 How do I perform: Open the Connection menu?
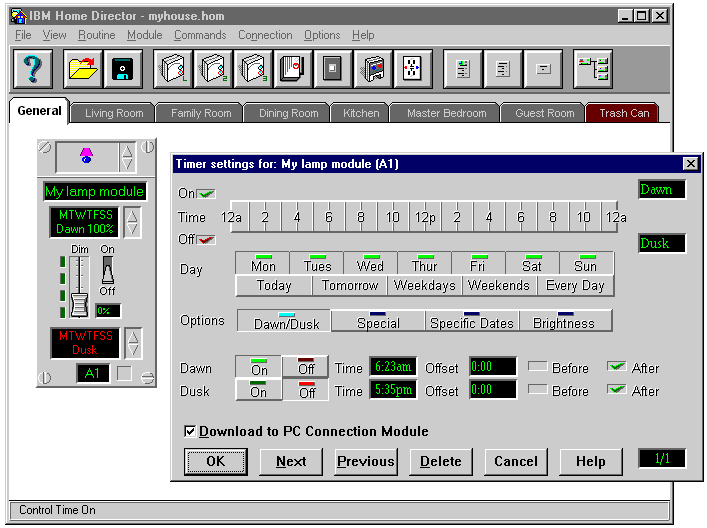[x=265, y=35]
